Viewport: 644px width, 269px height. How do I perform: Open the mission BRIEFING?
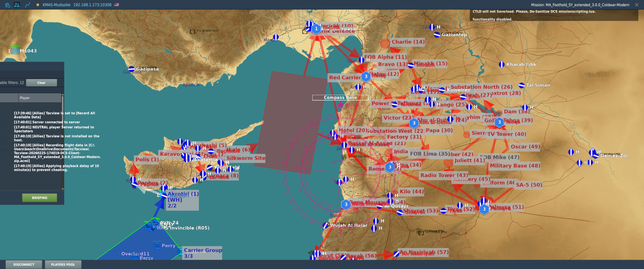[39, 198]
